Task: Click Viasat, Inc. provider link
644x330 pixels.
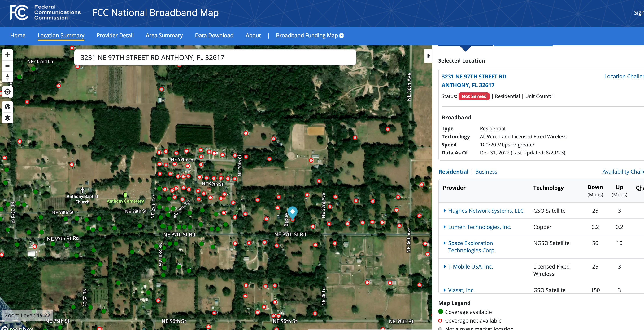Action: tap(461, 290)
